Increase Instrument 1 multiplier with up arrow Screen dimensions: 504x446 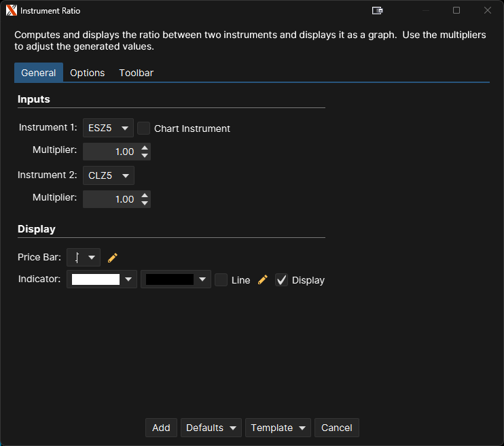pos(145,148)
